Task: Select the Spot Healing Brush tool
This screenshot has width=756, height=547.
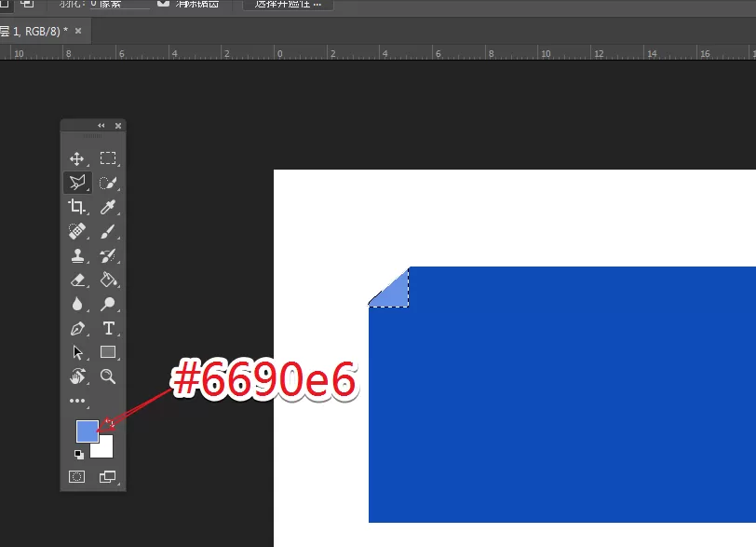Action: tap(76, 231)
